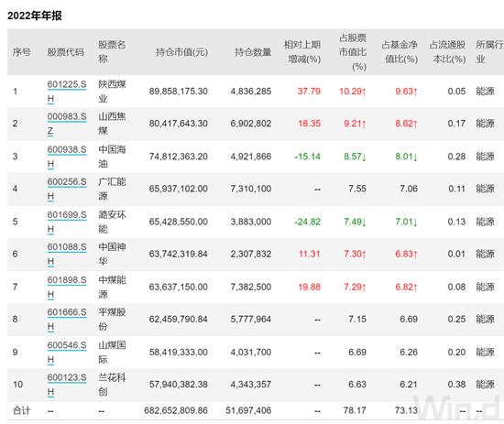Select holding quantity 2,307,832
The image size is (504, 424).
click(x=251, y=255)
